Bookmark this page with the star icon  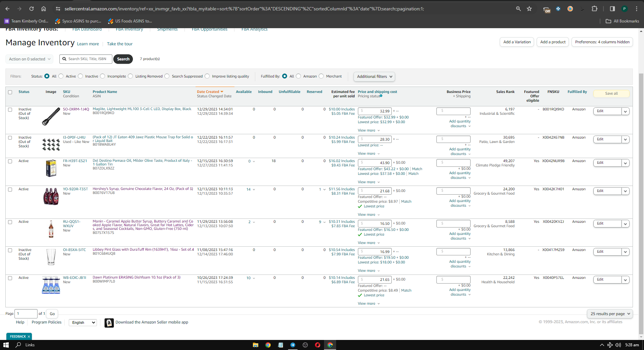pyautogui.click(x=529, y=9)
